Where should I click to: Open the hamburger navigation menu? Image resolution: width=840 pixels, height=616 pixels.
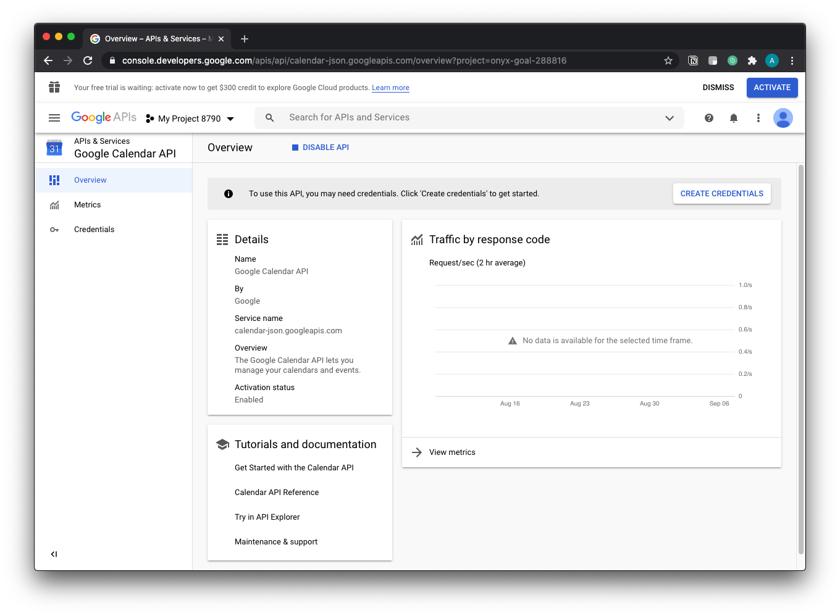pos(54,118)
